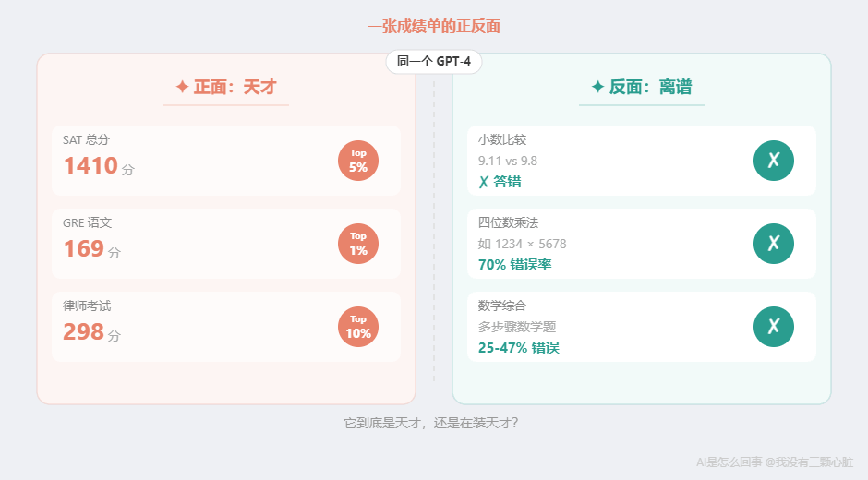
Task: Click the 70% 错误率 result text
Action: (514, 265)
